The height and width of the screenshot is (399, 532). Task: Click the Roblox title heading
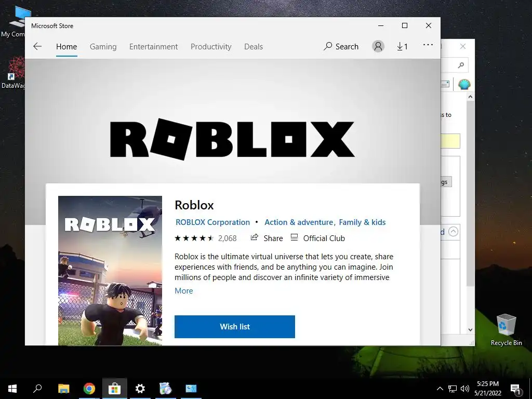194,205
